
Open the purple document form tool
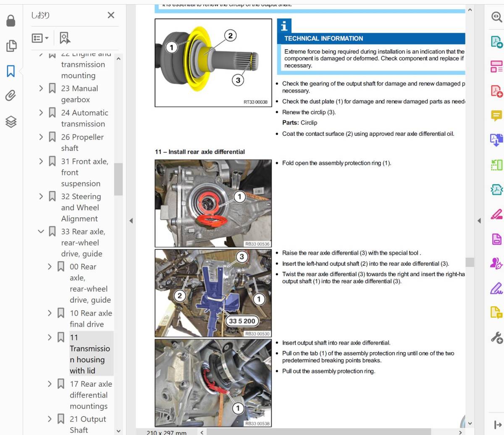[496, 239]
